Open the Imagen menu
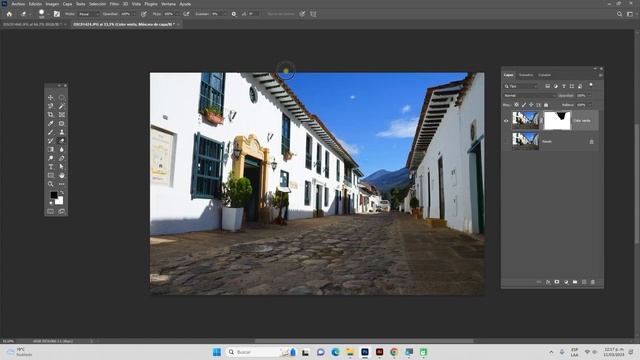This screenshot has width=640, height=360. tap(52, 4)
